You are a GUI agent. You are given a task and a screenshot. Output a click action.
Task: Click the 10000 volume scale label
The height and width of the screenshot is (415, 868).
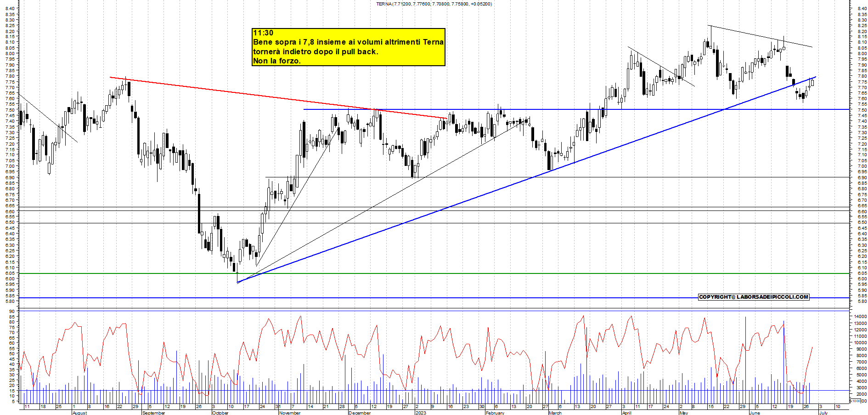860,342
